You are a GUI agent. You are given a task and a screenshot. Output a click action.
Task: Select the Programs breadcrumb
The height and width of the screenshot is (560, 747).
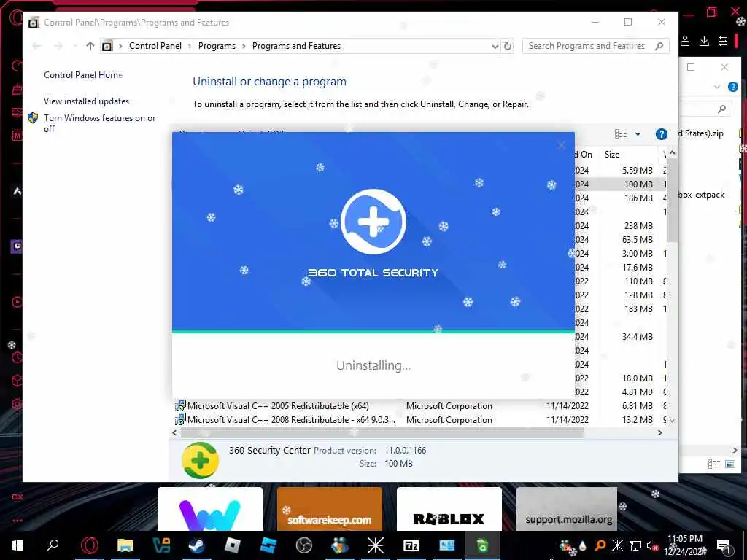217,46
